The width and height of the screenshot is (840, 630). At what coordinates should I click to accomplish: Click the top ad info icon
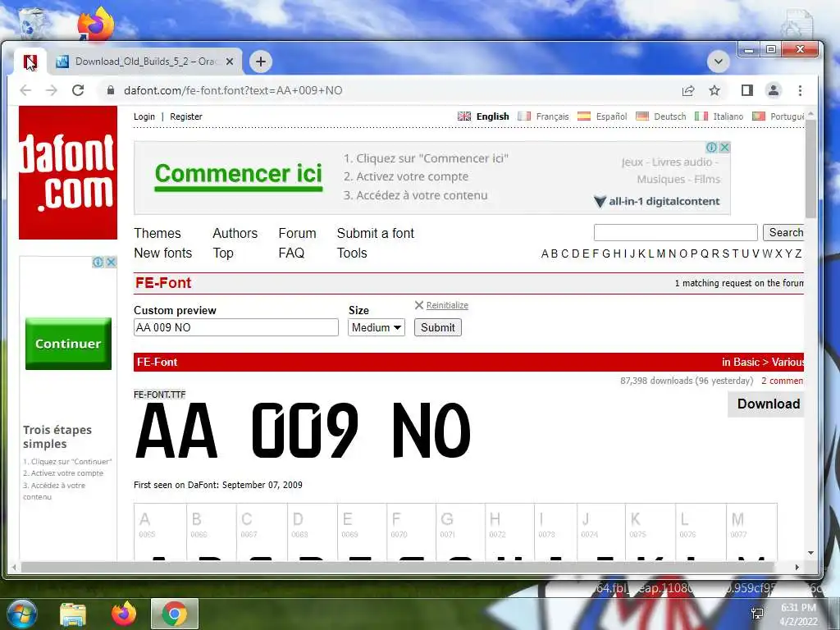(711, 147)
